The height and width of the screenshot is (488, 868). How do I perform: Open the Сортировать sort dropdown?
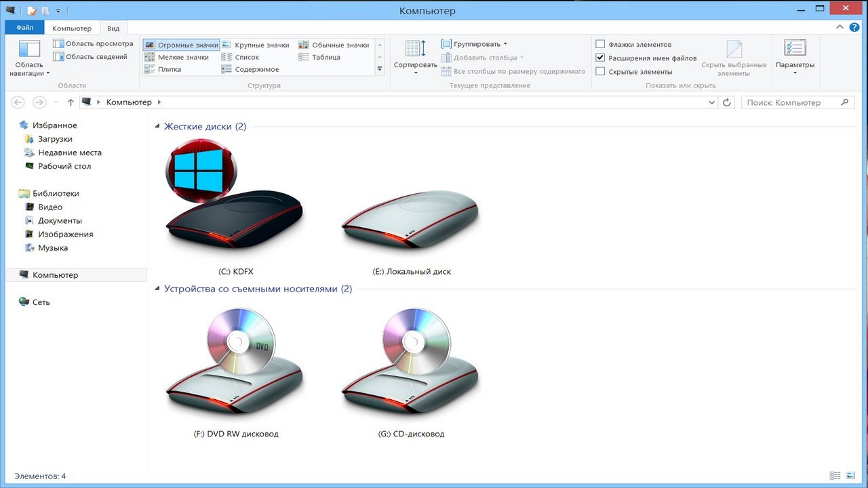(415, 58)
